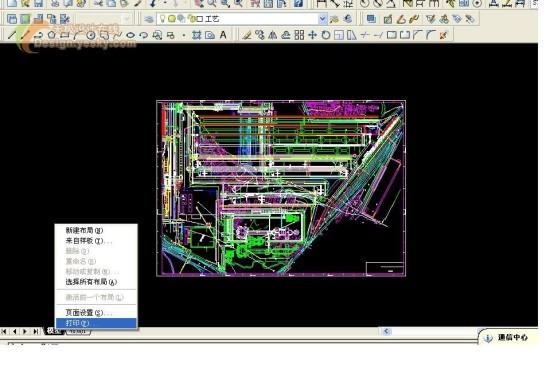Image resolution: width=550 pixels, height=385 pixels.
Task: Select the Line draw tool
Action: [x=12, y=35]
